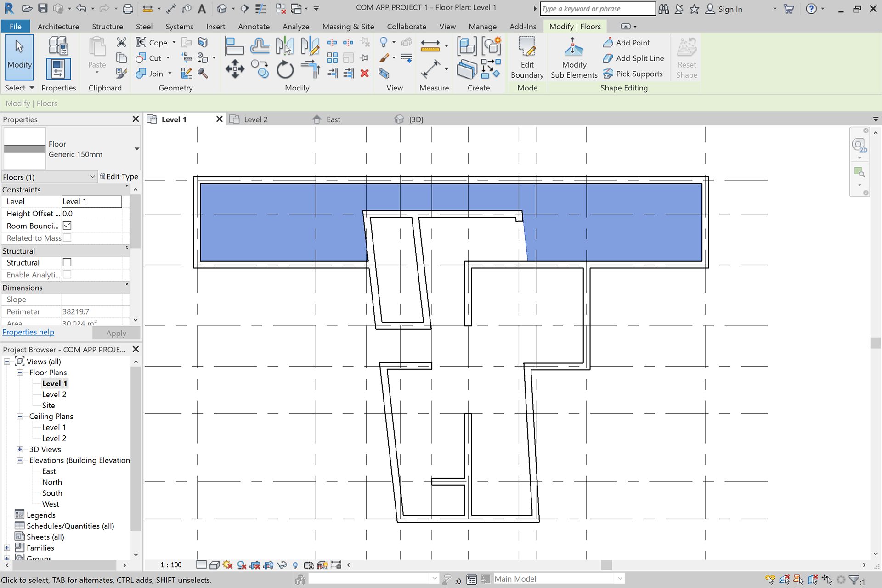Select Trim/Extend to Corner tool
Screen dimensions: 882x588
[x=310, y=69]
